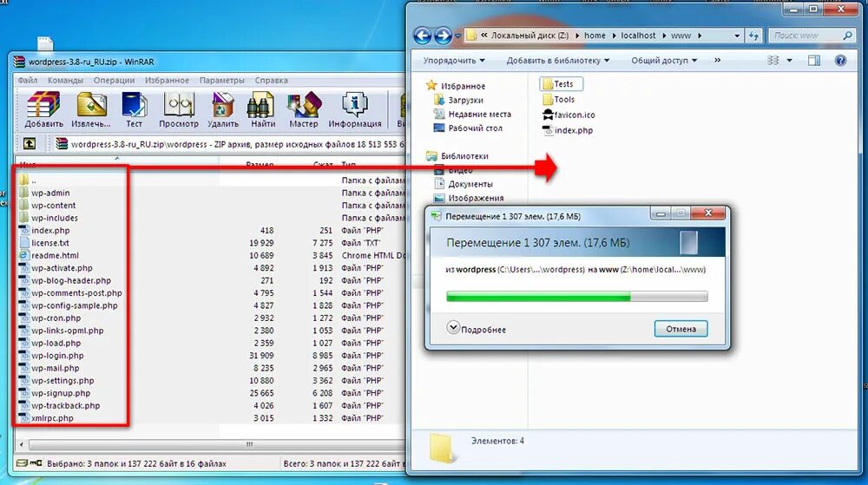Open Недавние места in navigation pane
This screenshot has height=485, width=868.
(473, 114)
